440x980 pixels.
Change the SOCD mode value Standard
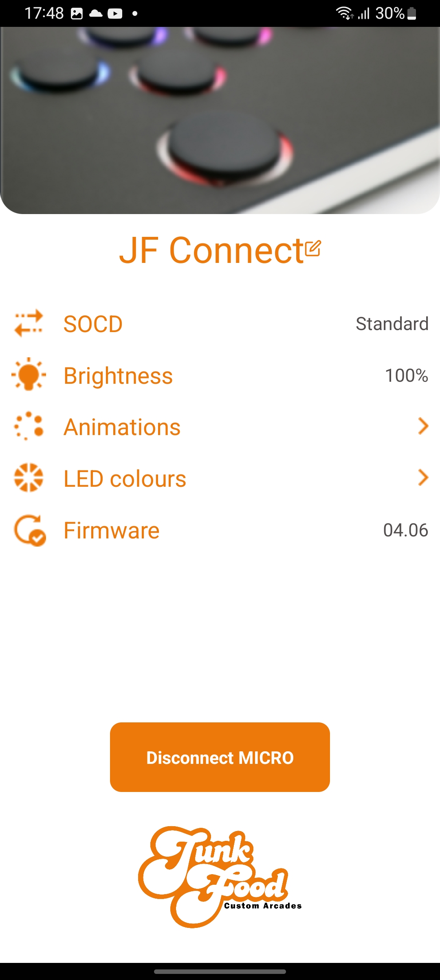(x=392, y=324)
